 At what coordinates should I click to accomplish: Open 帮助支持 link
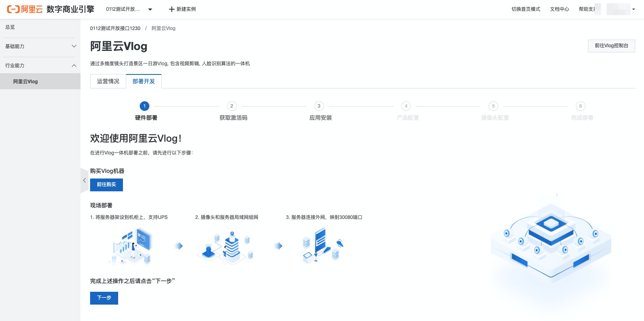point(587,9)
